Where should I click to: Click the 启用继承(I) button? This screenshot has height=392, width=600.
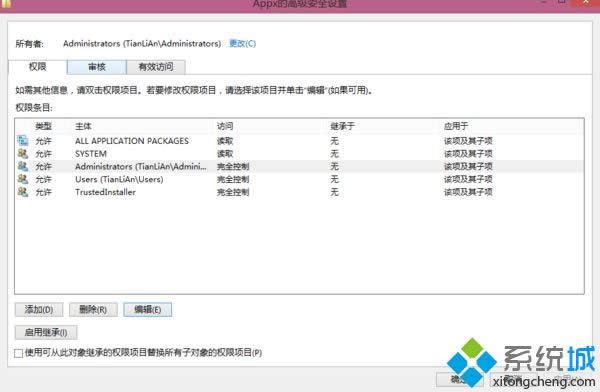[x=46, y=332]
